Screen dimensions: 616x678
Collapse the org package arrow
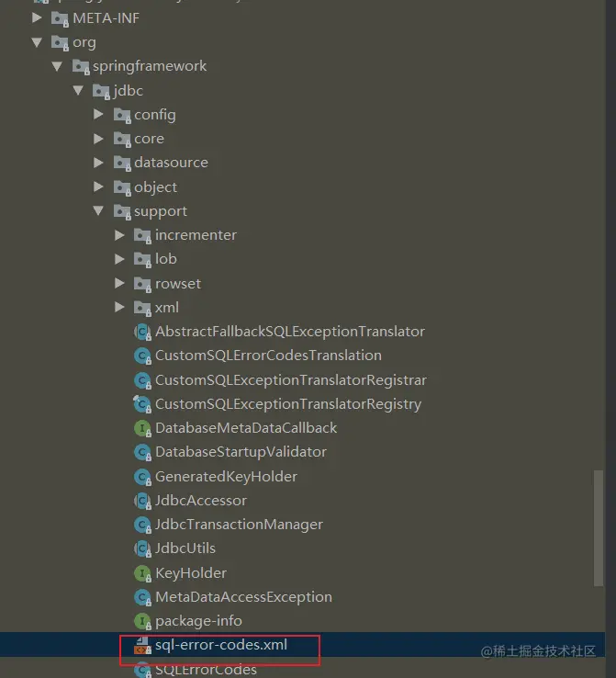[x=37, y=42]
